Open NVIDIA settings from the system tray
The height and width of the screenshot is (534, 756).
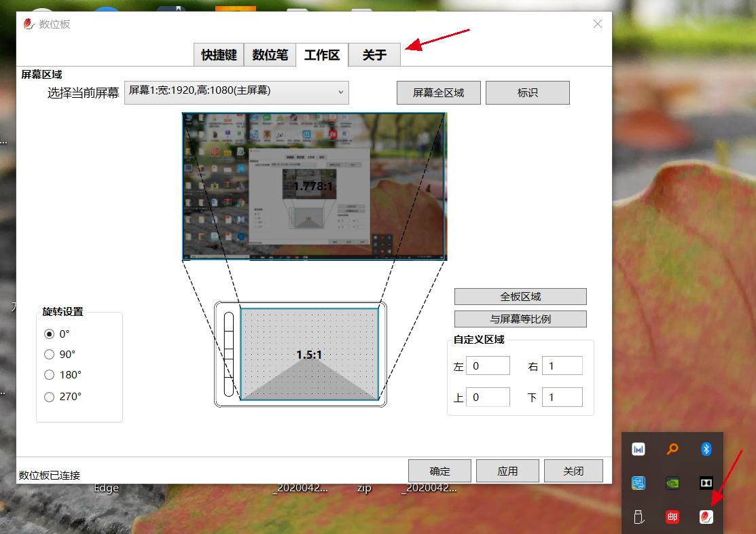(672, 483)
